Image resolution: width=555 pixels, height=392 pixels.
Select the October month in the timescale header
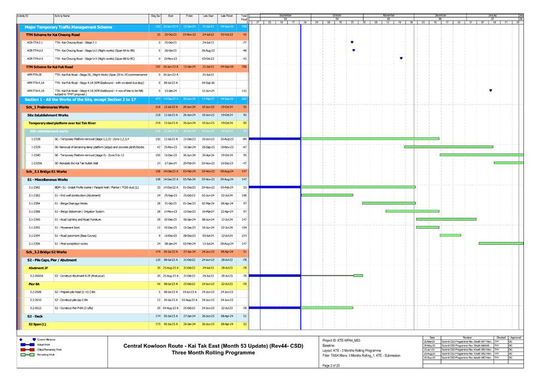[336, 15]
